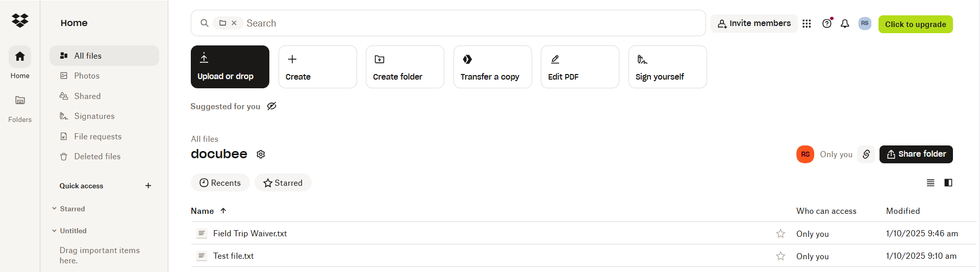Select Deleted files in the sidebar

pyautogui.click(x=97, y=157)
